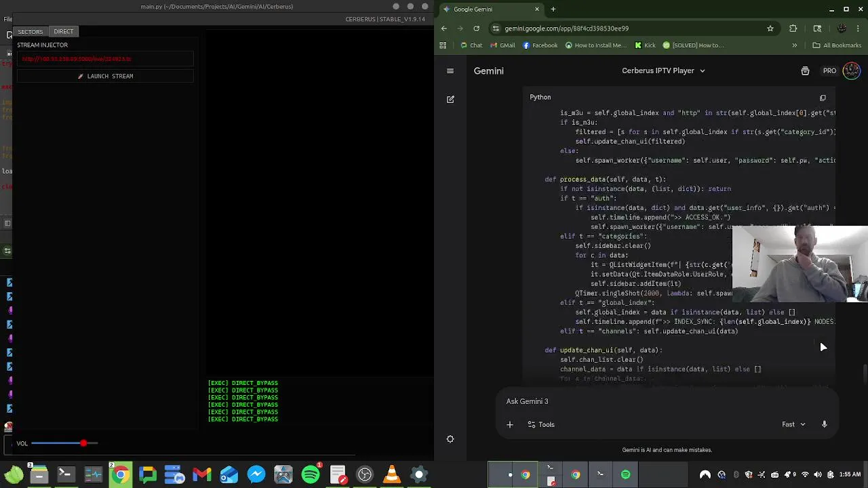Open the Gemini account avatar
Image resolution: width=868 pixels, height=488 pixels.
point(851,70)
